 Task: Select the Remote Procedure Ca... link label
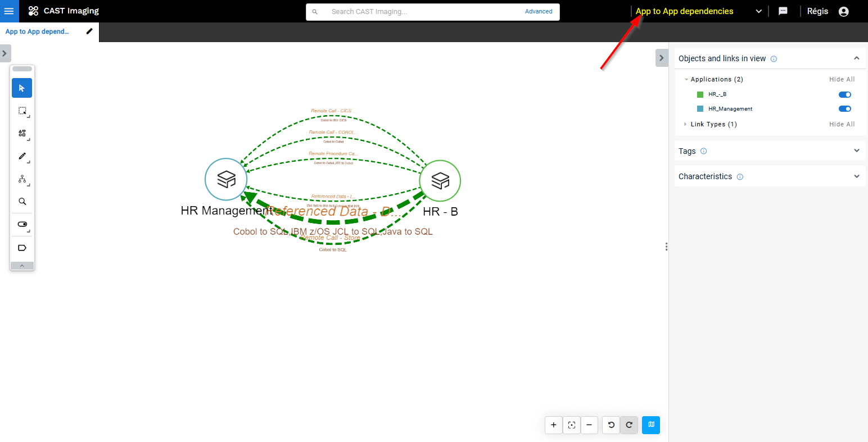[333, 153]
